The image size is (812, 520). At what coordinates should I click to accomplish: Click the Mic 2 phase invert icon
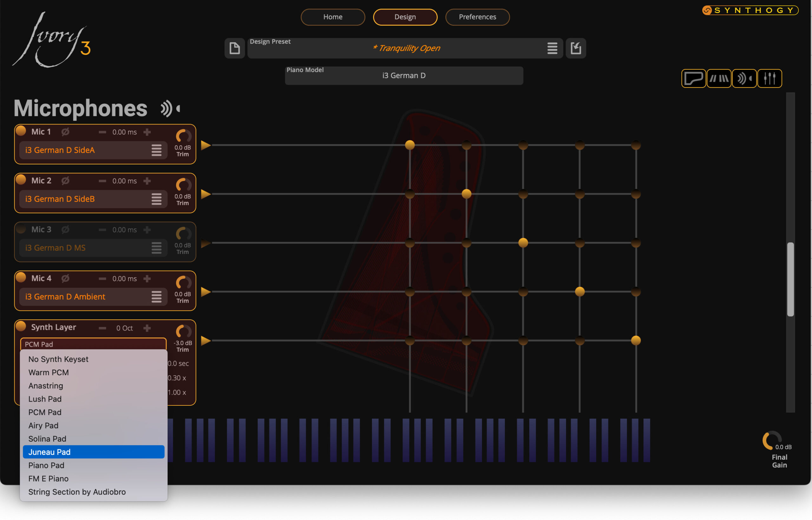point(65,181)
